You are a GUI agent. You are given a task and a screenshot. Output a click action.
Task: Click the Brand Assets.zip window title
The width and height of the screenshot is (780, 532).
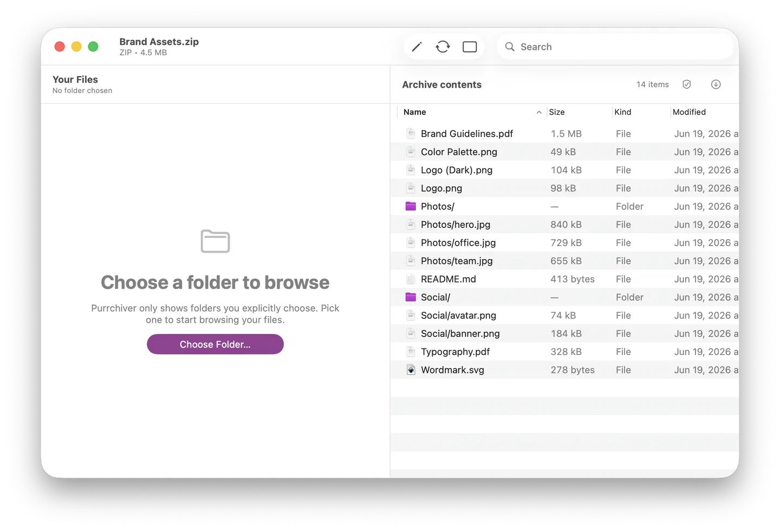159,42
